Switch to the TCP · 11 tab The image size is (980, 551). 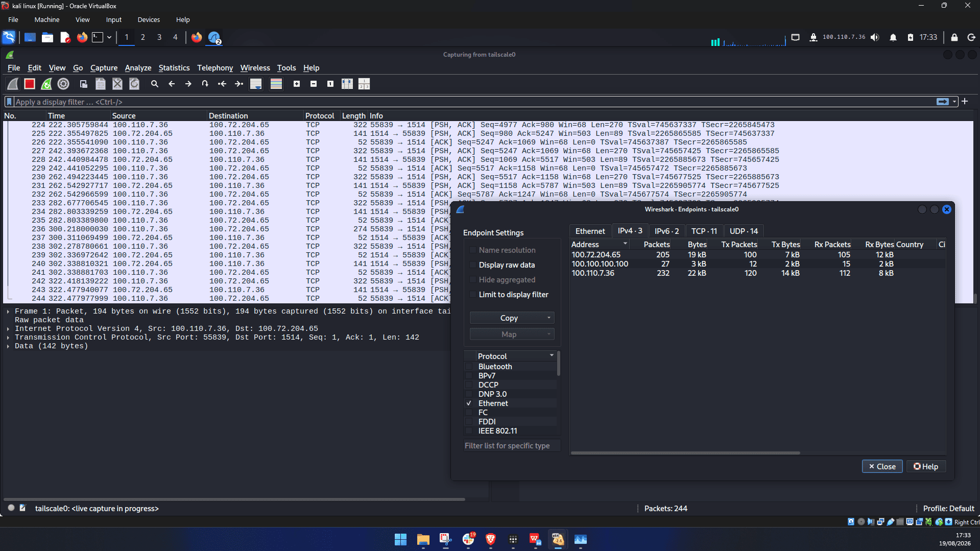point(704,231)
